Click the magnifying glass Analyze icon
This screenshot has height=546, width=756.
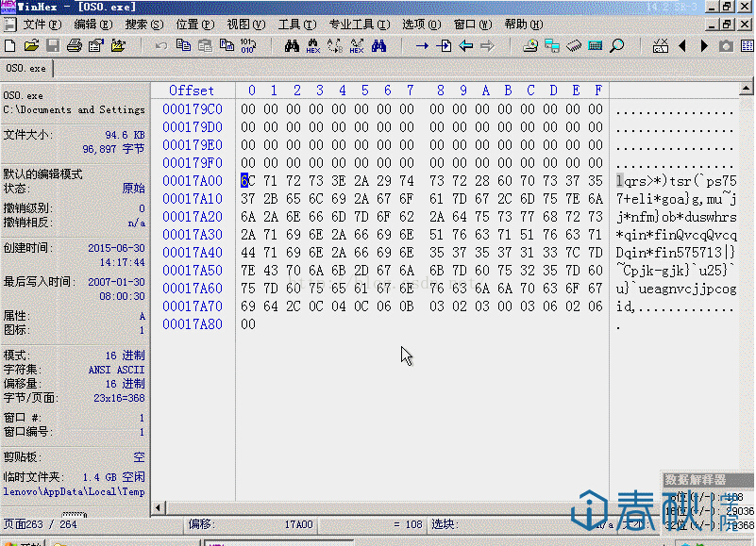point(617,46)
